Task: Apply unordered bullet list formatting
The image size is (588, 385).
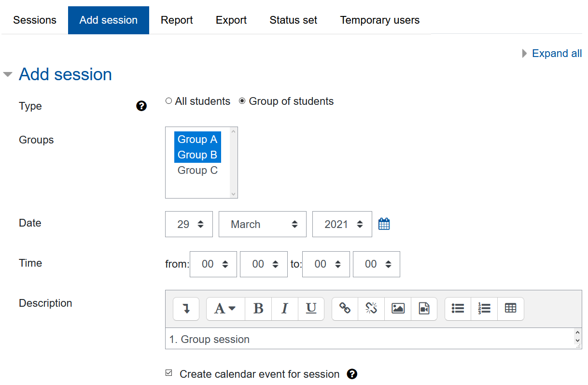Action: [x=457, y=309]
